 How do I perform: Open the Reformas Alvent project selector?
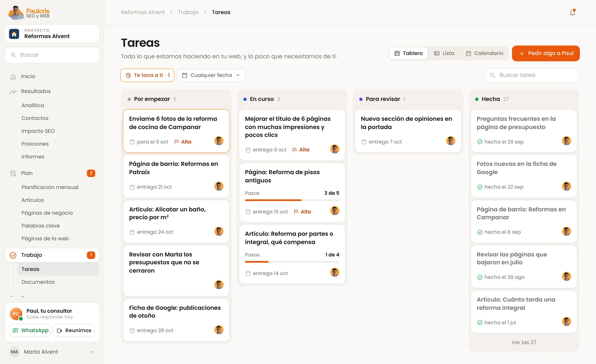(x=52, y=34)
